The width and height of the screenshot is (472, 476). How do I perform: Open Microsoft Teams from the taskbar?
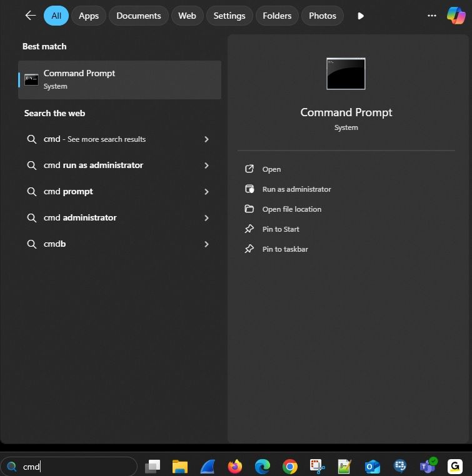coord(428,465)
